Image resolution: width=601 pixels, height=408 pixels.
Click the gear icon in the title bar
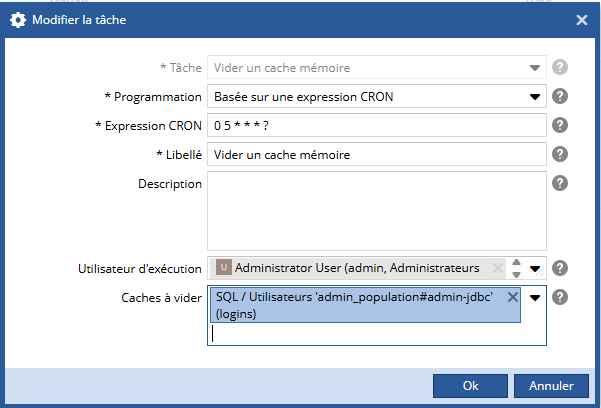18,19
